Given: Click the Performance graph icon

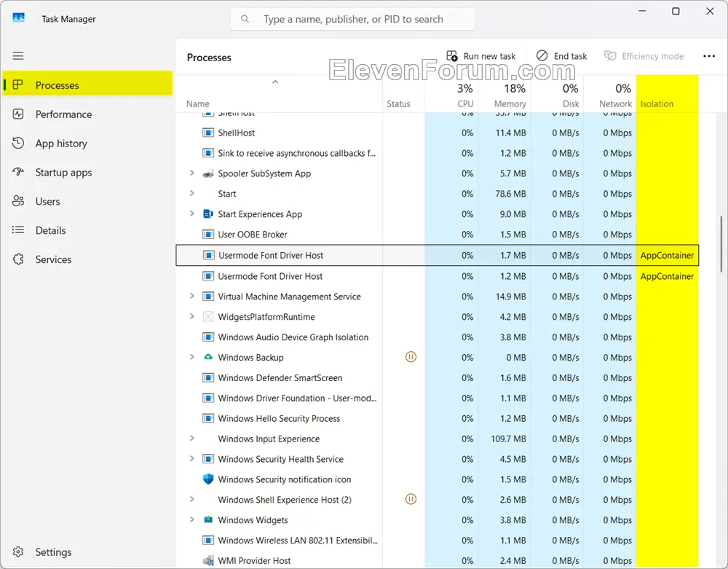Looking at the screenshot, I should [18, 114].
